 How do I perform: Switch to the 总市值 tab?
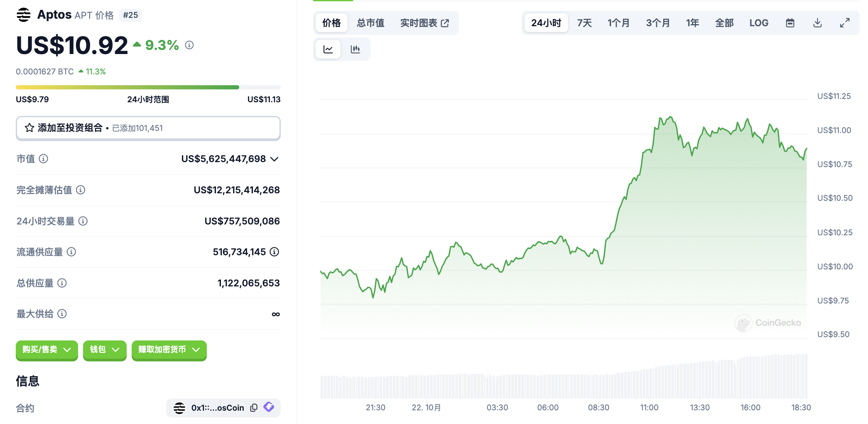pos(370,23)
